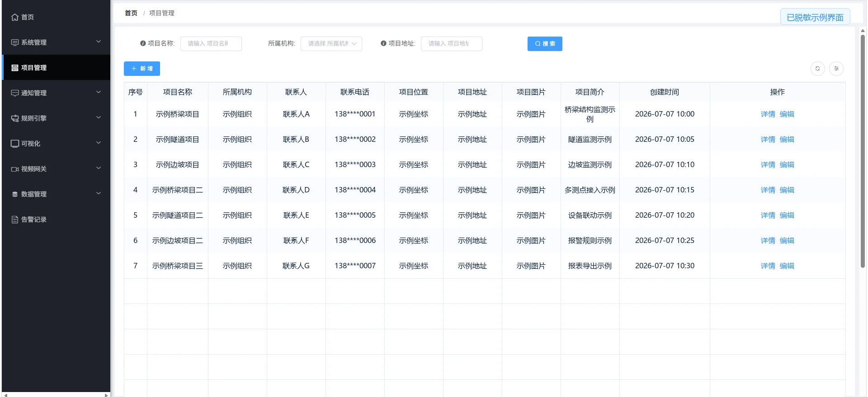Viewport: 868px width, 397px height.
Task: Open 详情 for 示例桥梁项目
Action: (x=768, y=114)
